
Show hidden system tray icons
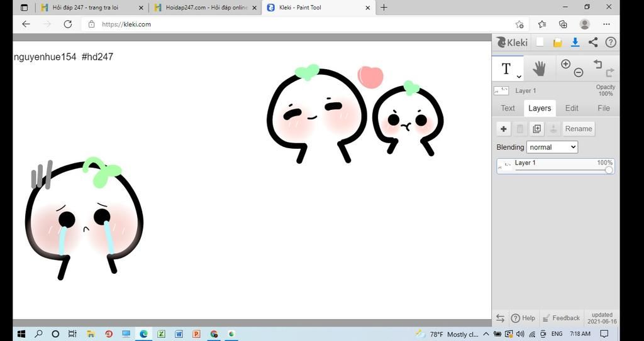[486, 333]
